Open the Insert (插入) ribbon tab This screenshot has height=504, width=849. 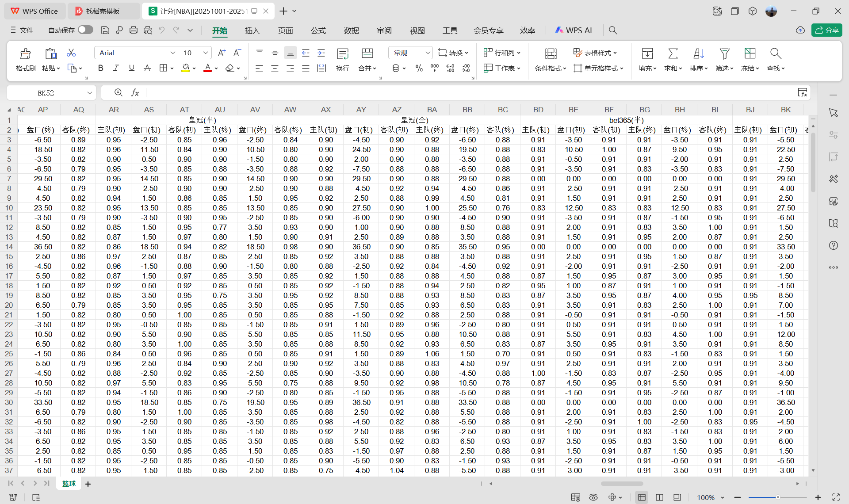(x=252, y=31)
